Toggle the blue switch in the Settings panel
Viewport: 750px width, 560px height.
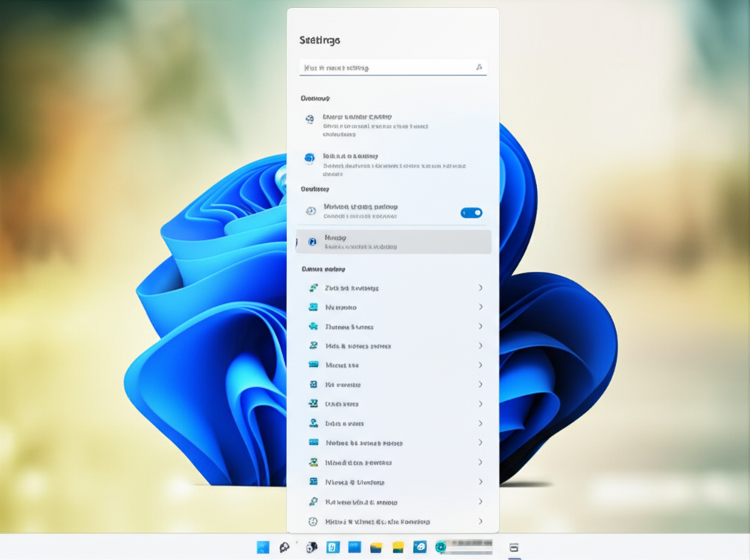click(x=471, y=213)
